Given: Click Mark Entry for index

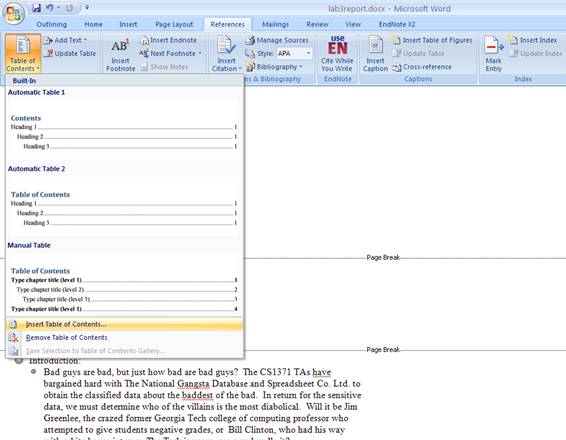Looking at the screenshot, I should [x=493, y=54].
